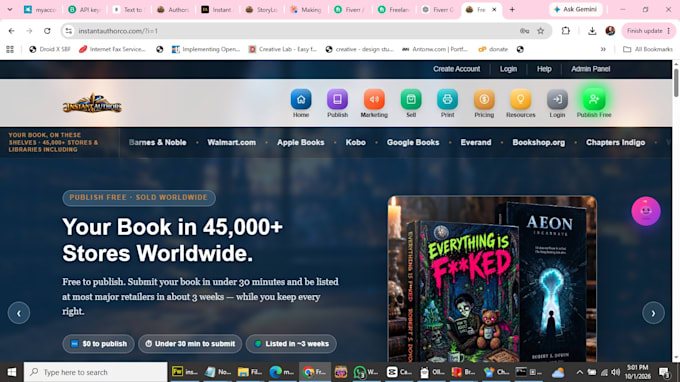
Task: Click the Bookshop.org retailer name
Action: [x=539, y=143]
